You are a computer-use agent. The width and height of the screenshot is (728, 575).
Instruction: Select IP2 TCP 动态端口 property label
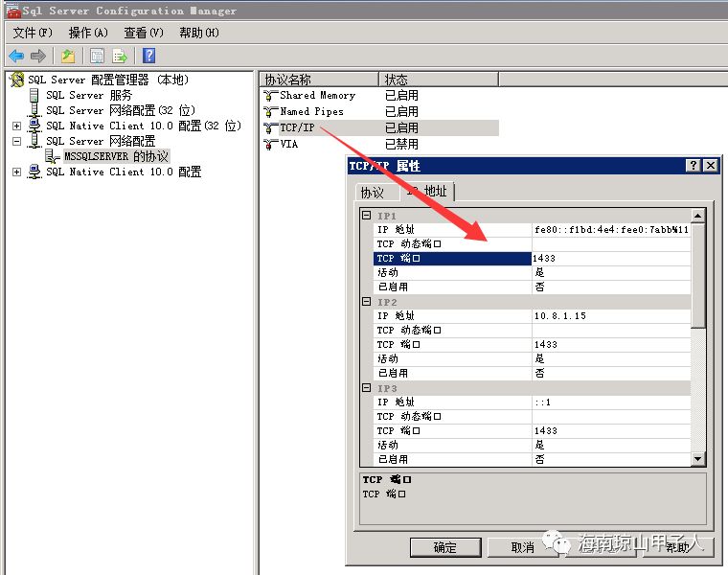(x=409, y=331)
